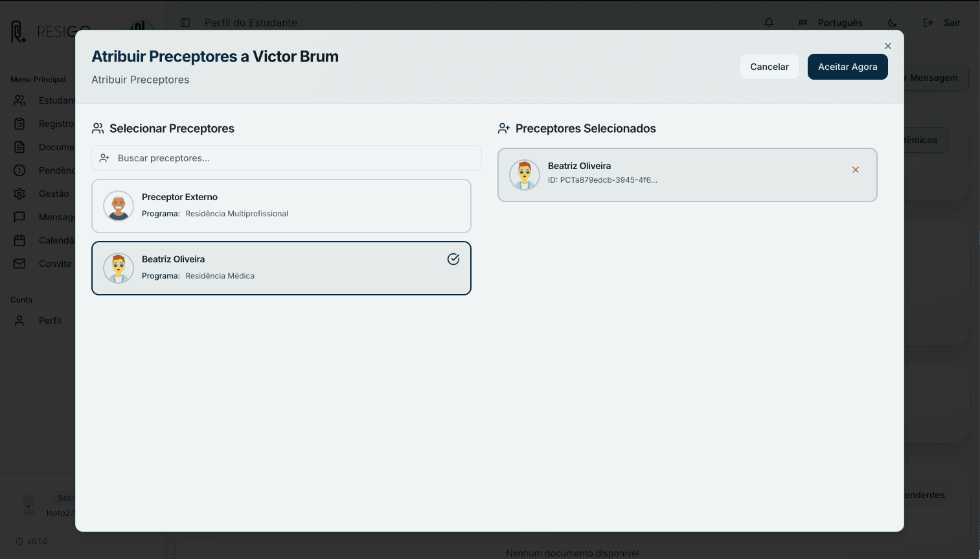The image size is (980, 559).
Task: Click the Aceitar Agora button
Action: tap(847, 67)
